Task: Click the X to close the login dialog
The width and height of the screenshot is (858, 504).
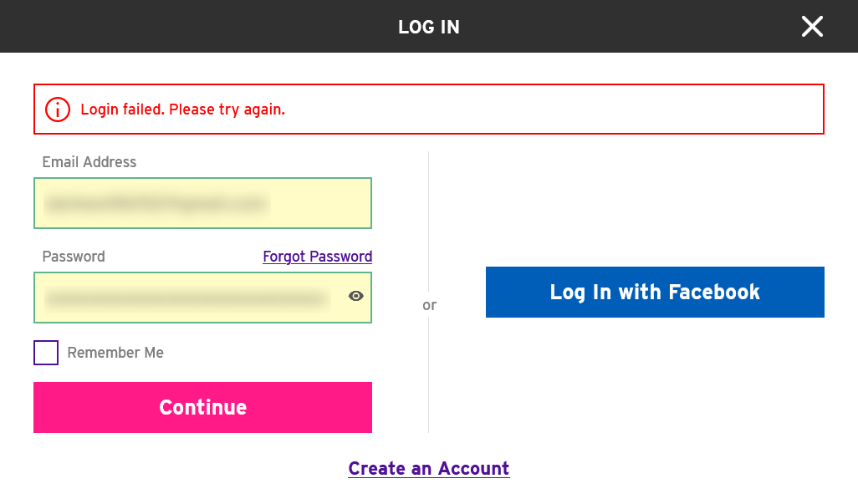Action: click(812, 26)
